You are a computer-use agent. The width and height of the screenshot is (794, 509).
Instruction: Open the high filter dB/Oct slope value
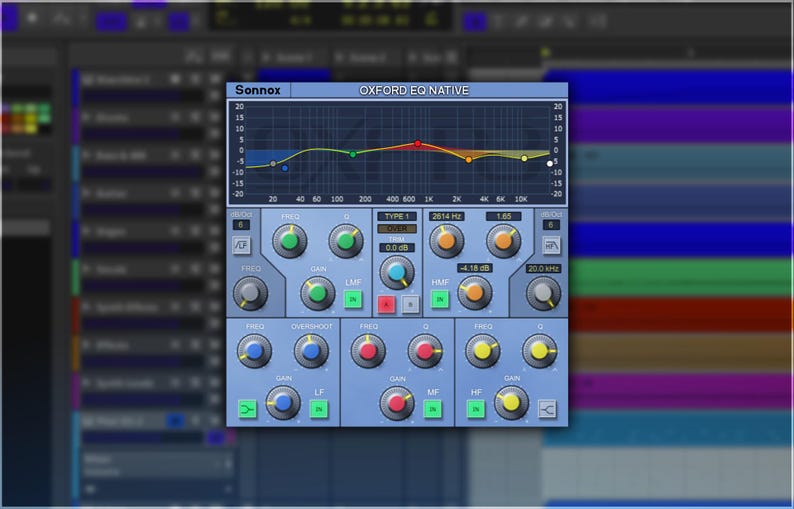click(551, 225)
